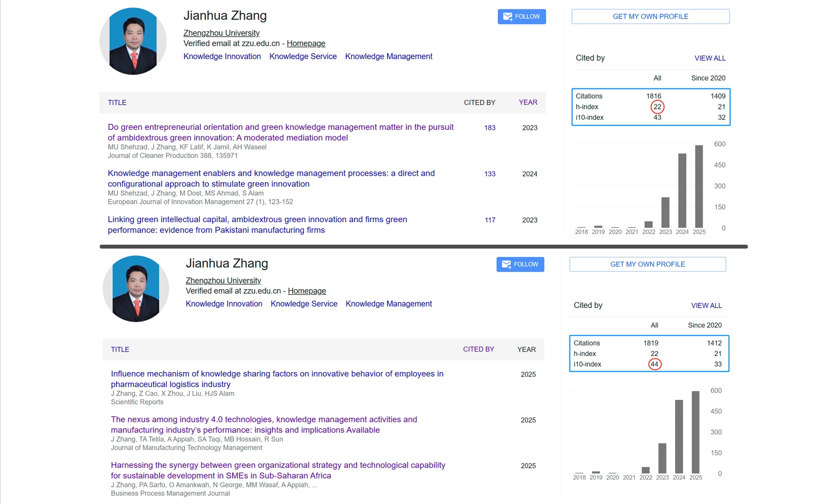Viewport: 830px width, 504px height.
Task: Sort by Cited By header above 2025 papers
Action: (478, 349)
